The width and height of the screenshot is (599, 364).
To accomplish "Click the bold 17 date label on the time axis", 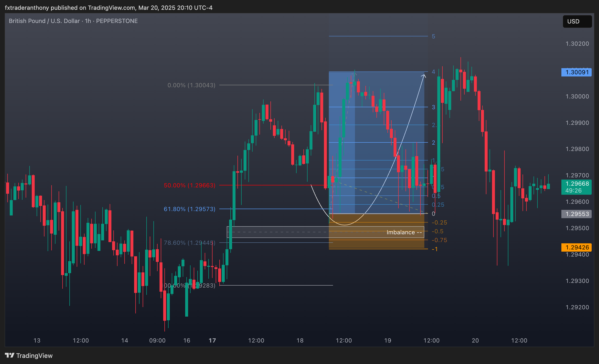I will pyautogui.click(x=212, y=341).
